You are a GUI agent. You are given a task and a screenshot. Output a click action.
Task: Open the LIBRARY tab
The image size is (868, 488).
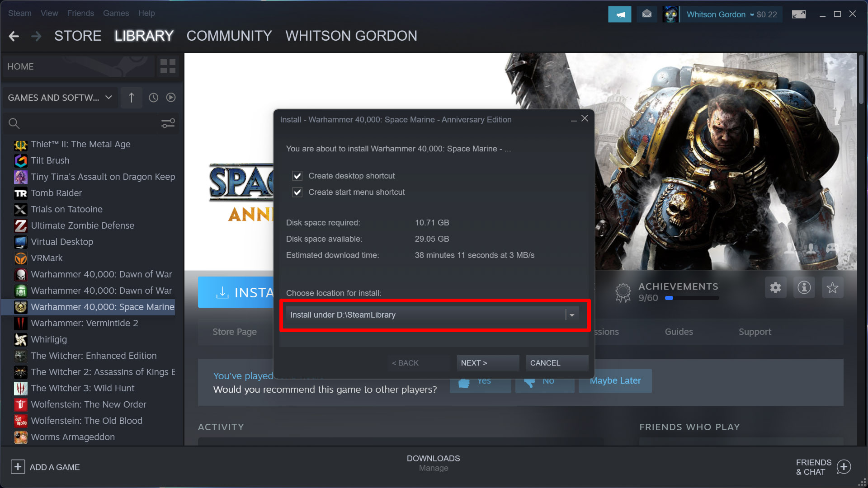click(x=144, y=35)
